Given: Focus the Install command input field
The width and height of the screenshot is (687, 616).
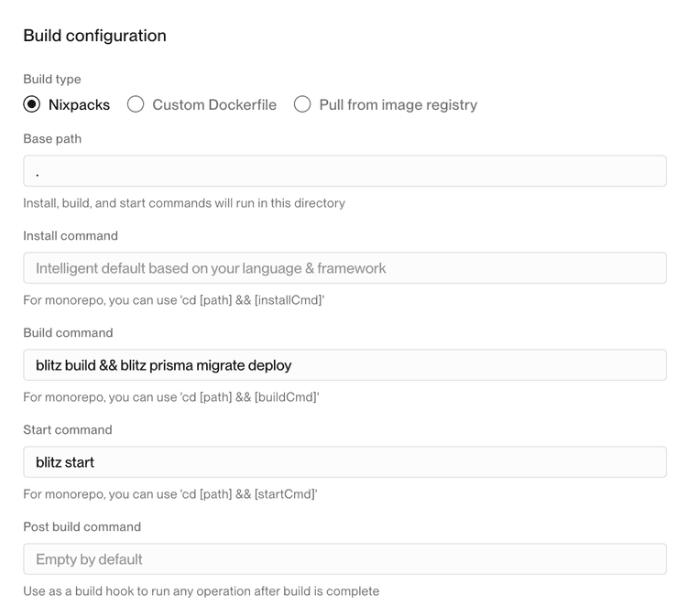Looking at the screenshot, I should tap(344, 268).
